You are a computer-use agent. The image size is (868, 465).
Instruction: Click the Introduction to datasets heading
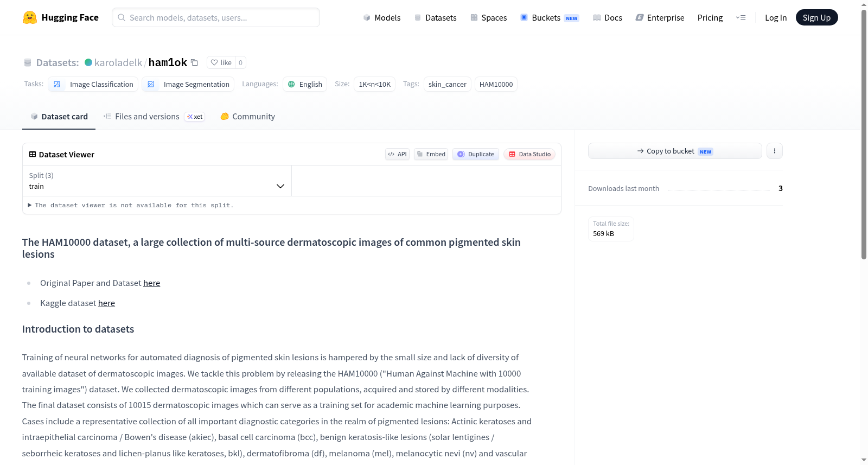pos(78,329)
